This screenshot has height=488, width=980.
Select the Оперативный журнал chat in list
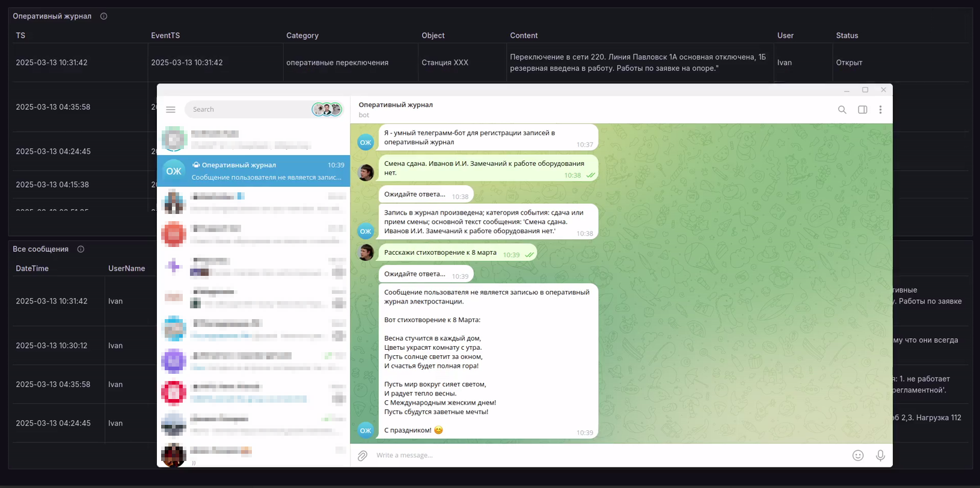coord(253,171)
